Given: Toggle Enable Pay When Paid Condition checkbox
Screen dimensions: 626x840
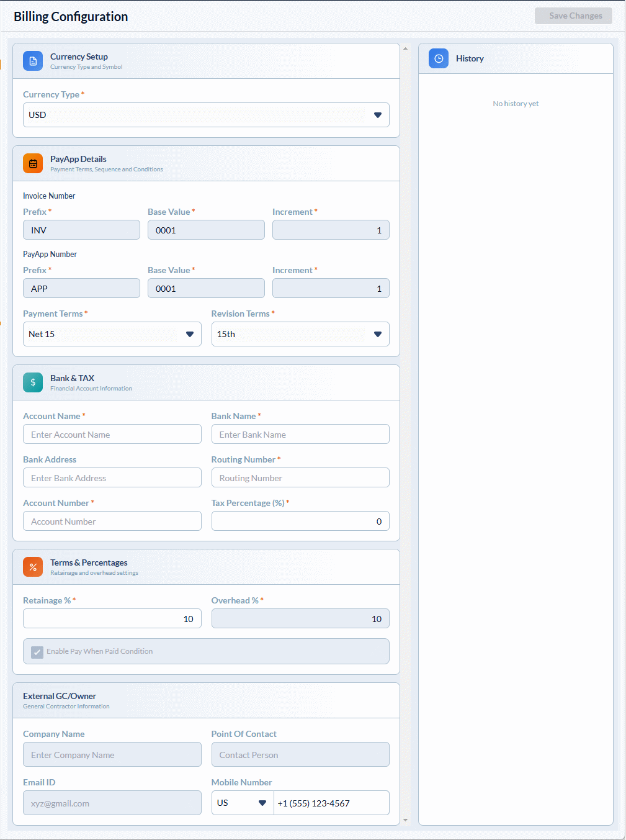Looking at the screenshot, I should click(37, 652).
